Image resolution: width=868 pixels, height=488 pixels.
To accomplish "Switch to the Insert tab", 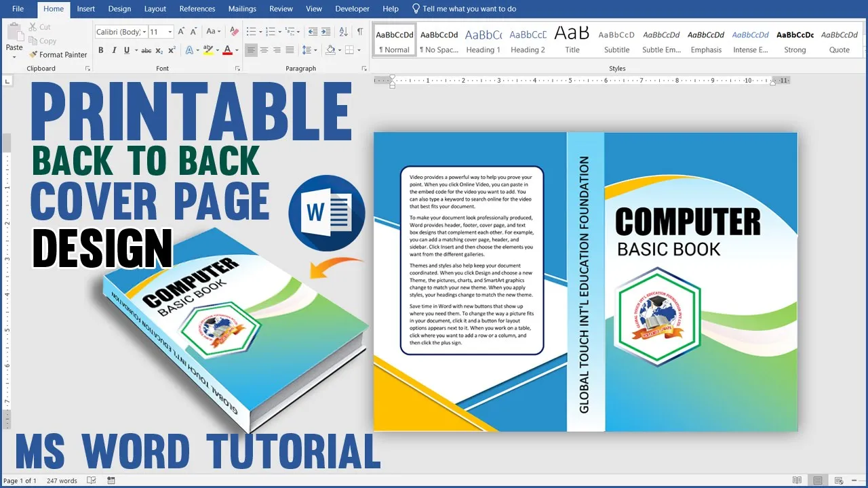I will click(x=86, y=9).
